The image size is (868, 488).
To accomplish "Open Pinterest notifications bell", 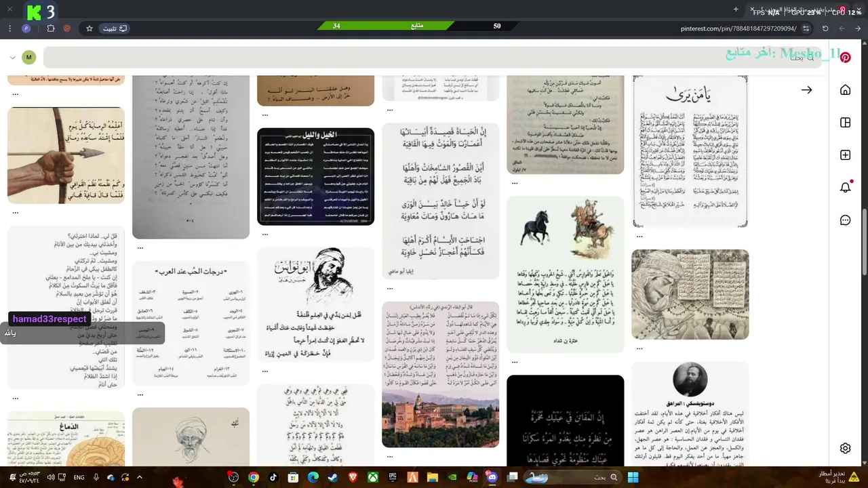I will click(845, 188).
